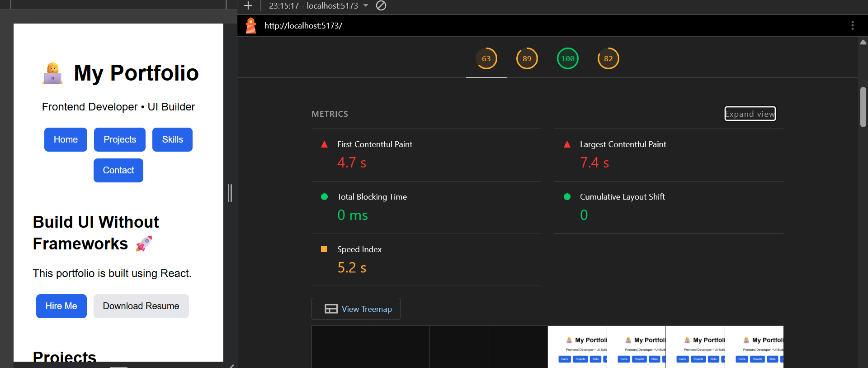
Task: Click the 'Frontend Developer • UI Builder' subtitle
Action: (x=118, y=107)
